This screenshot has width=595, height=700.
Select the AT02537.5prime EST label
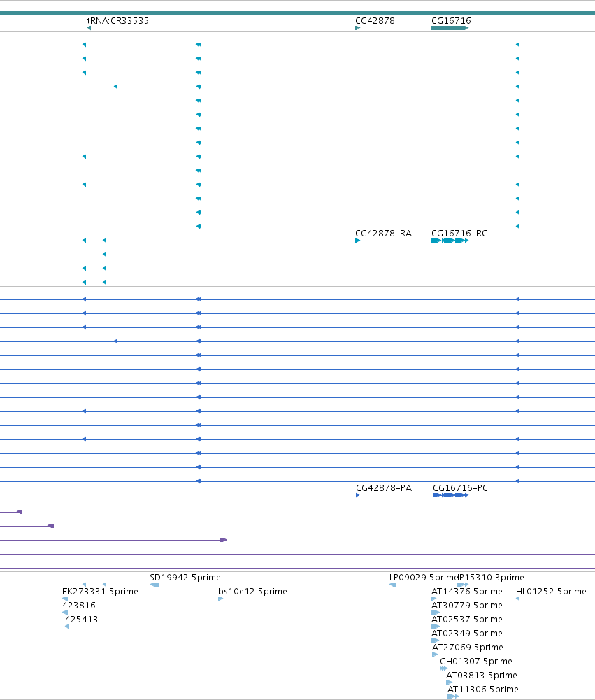click(467, 619)
